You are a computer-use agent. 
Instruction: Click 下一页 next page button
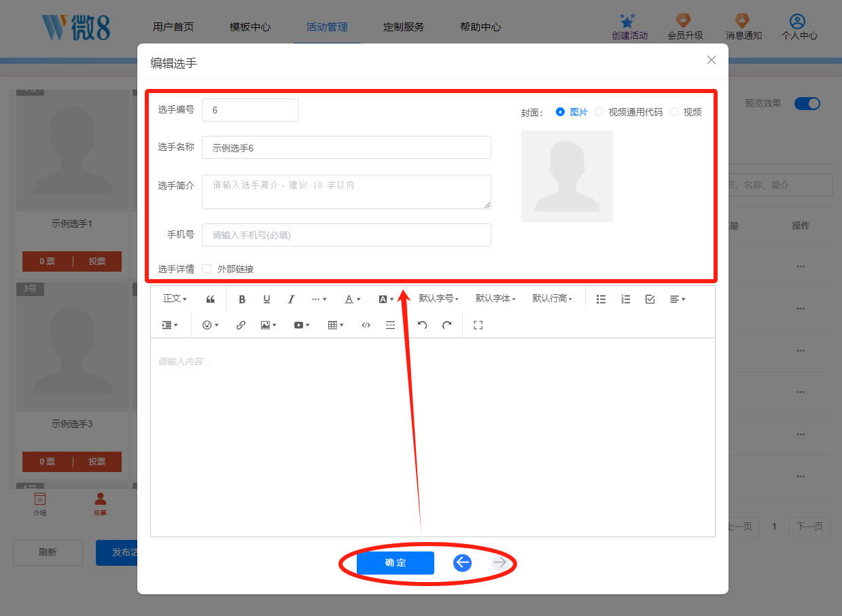click(809, 526)
